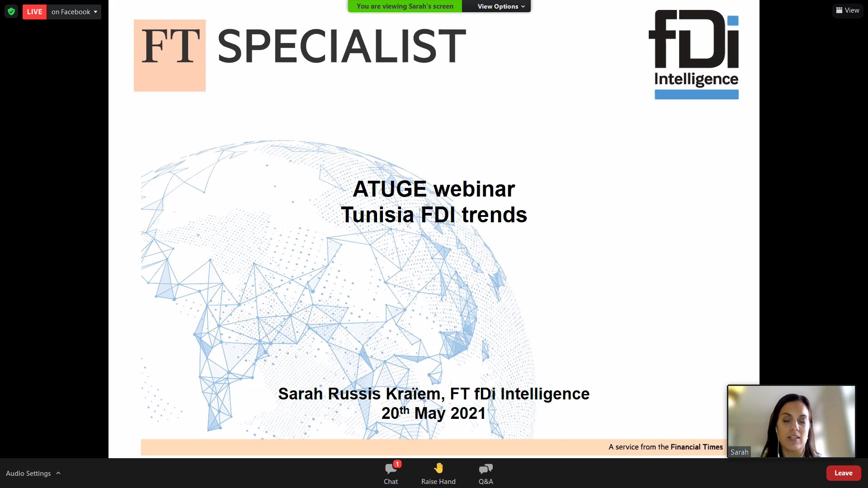Click the '20th May 2021' date text
Screen dimensions: 868x488
[434, 413]
